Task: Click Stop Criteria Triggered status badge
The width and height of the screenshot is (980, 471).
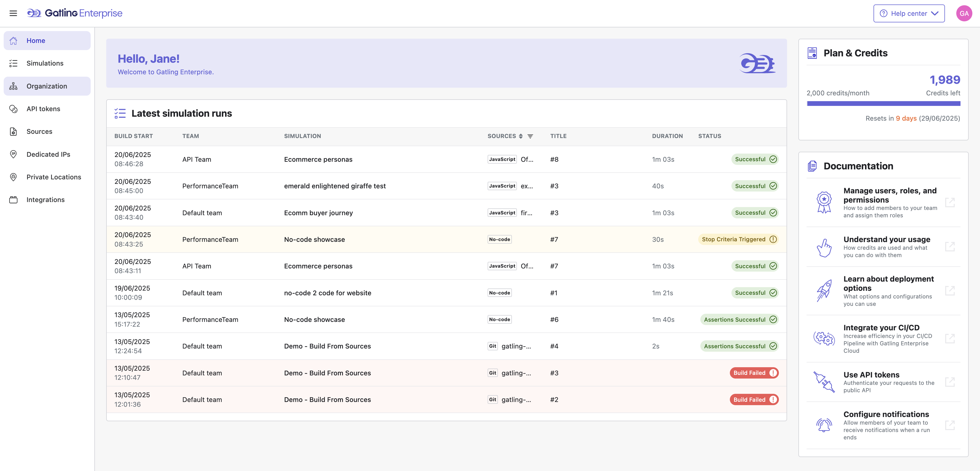Action: (738, 239)
